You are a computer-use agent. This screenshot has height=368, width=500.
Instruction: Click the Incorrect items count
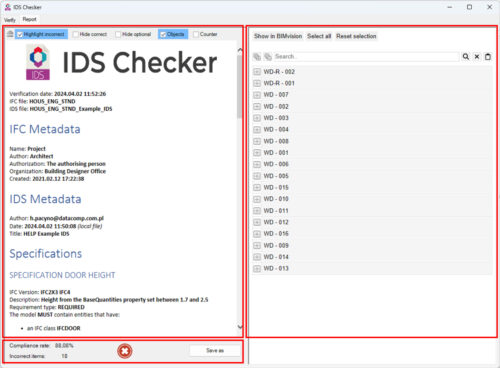[64, 356]
